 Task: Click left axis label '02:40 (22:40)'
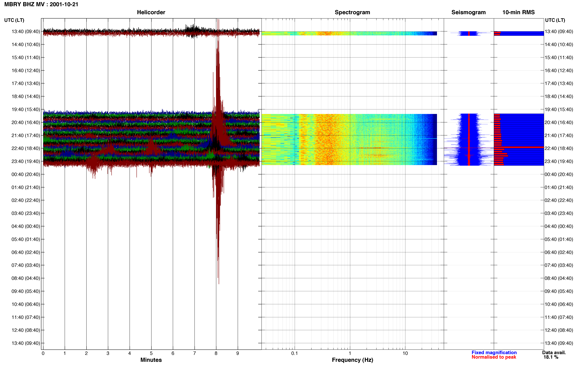pyautogui.click(x=26, y=200)
